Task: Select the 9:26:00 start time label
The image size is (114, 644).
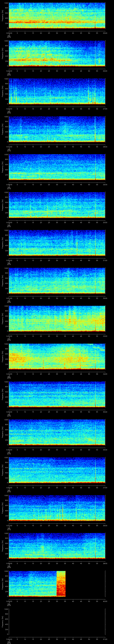Action: coord(9,109)
